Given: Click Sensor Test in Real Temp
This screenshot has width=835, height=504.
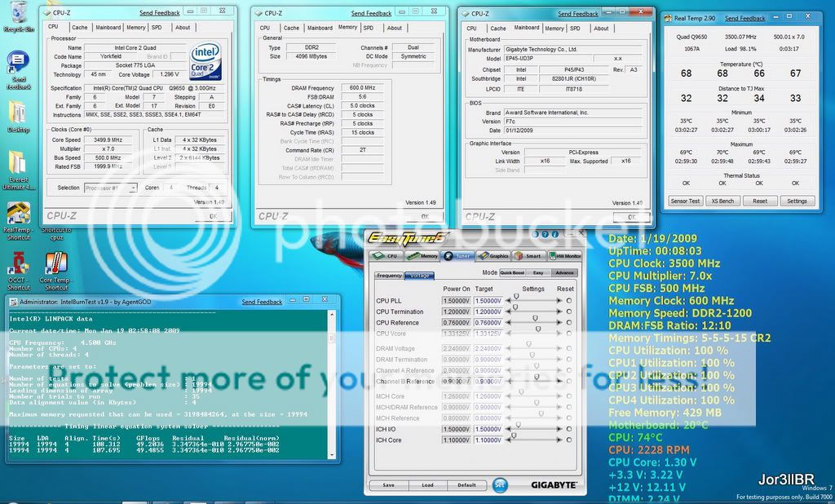Looking at the screenshot, I should (685, 201).
